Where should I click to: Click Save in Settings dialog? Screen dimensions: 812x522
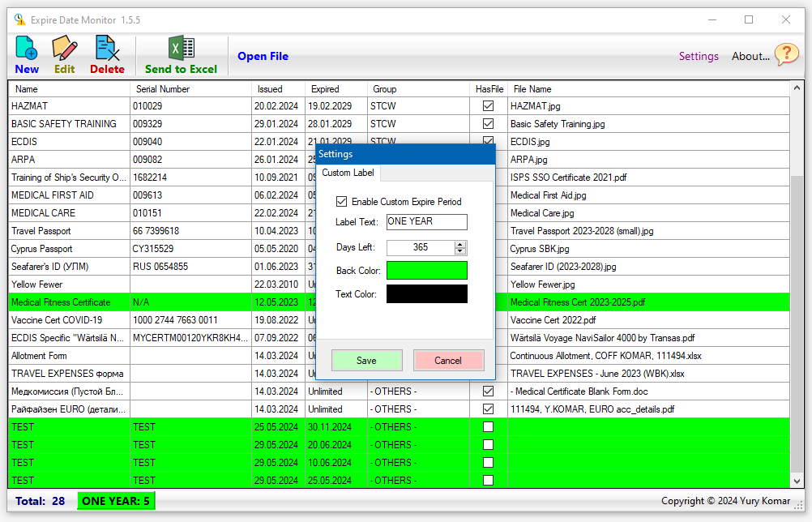click(x=366, y=361)
